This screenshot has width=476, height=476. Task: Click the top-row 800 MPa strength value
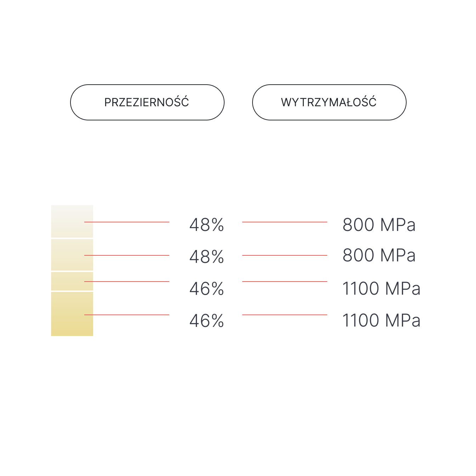coord(379,225)
